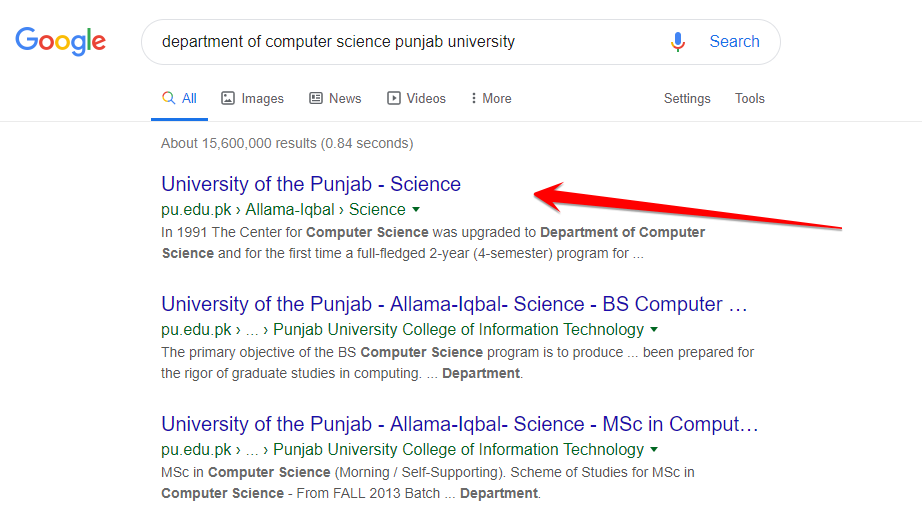Click the Google logo
Image resolution: width=922 pixels, height=521 pixels.
[x=60, y=41]
